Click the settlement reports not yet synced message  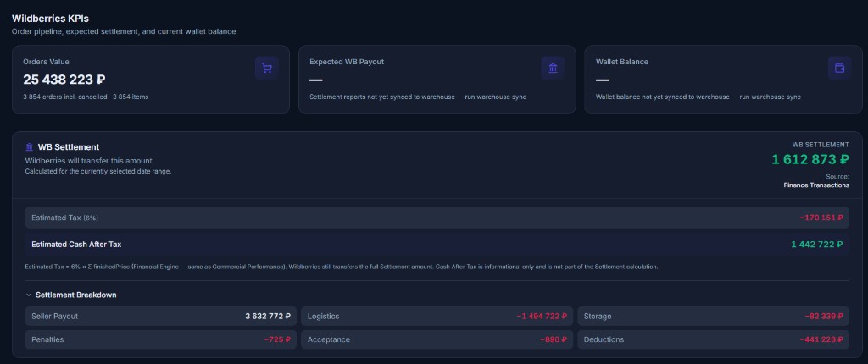pos(417,97)
